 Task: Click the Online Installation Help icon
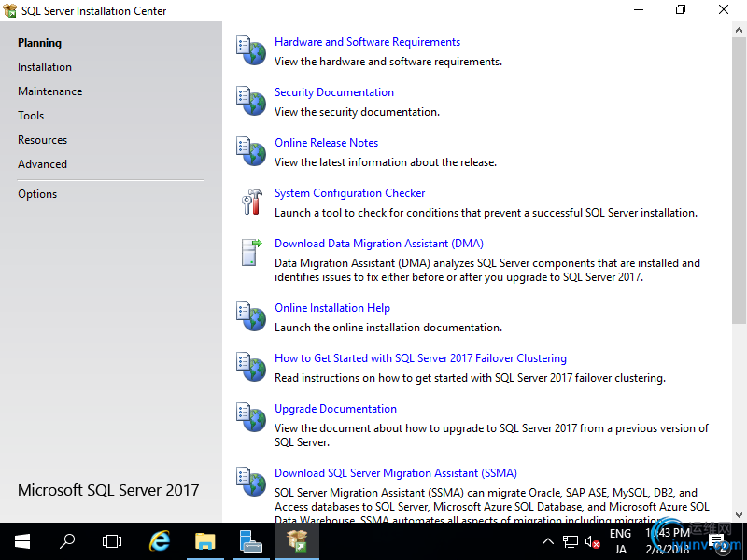251,316
